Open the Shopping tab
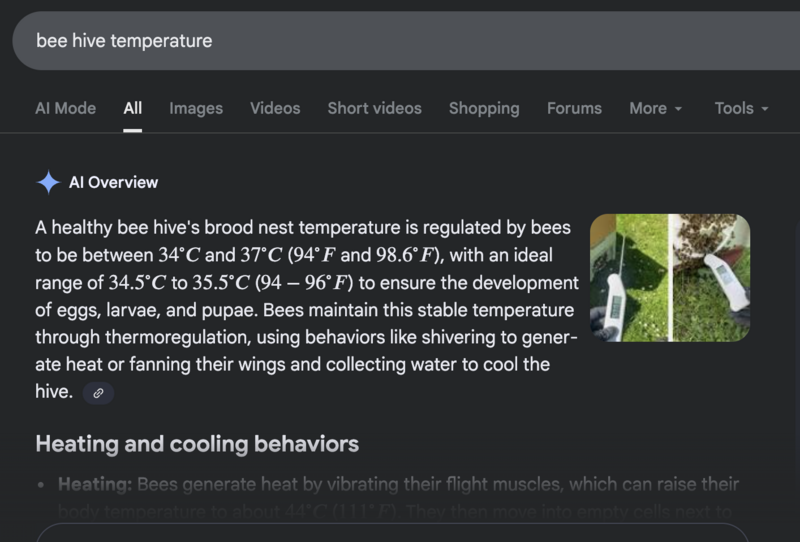 point(484,108)
